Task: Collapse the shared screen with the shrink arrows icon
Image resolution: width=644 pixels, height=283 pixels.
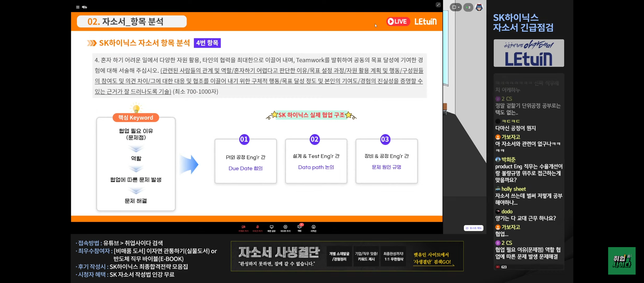Action: [438, 5]
